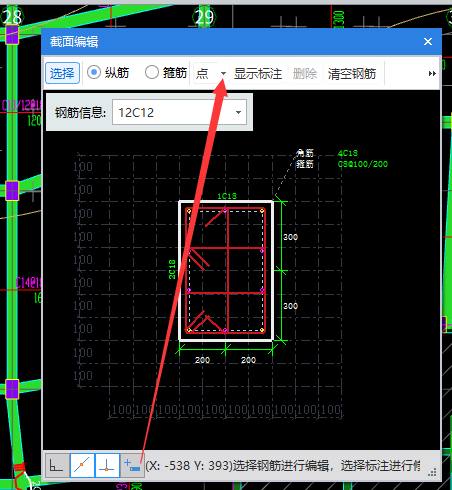The image size is (452, 490).
Task: Click the C8@100/200 stirrup annotation
Action: point(363,164)
